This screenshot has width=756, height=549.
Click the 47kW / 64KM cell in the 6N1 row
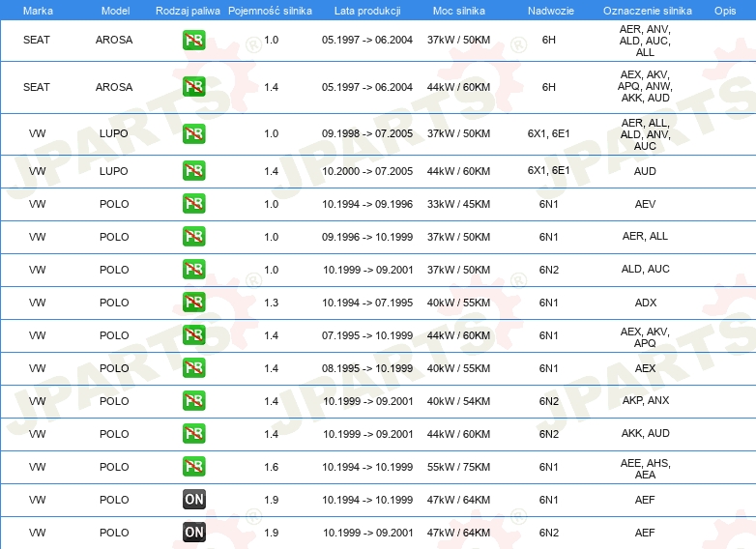click(x=458, y=500)
